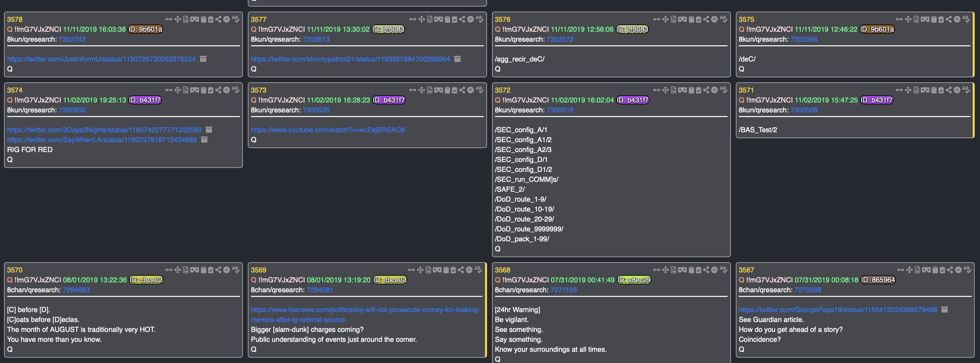This screenshot has height=363, width=980.
Task: Click post number 3568 heading
Action: tap(502, 270)
